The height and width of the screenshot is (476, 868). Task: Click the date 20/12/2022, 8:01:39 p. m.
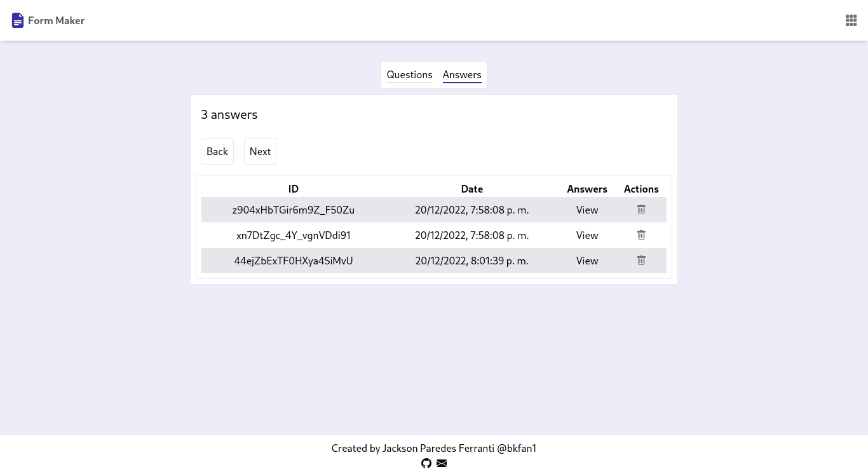pyautogui.click(x=472, y=261)
